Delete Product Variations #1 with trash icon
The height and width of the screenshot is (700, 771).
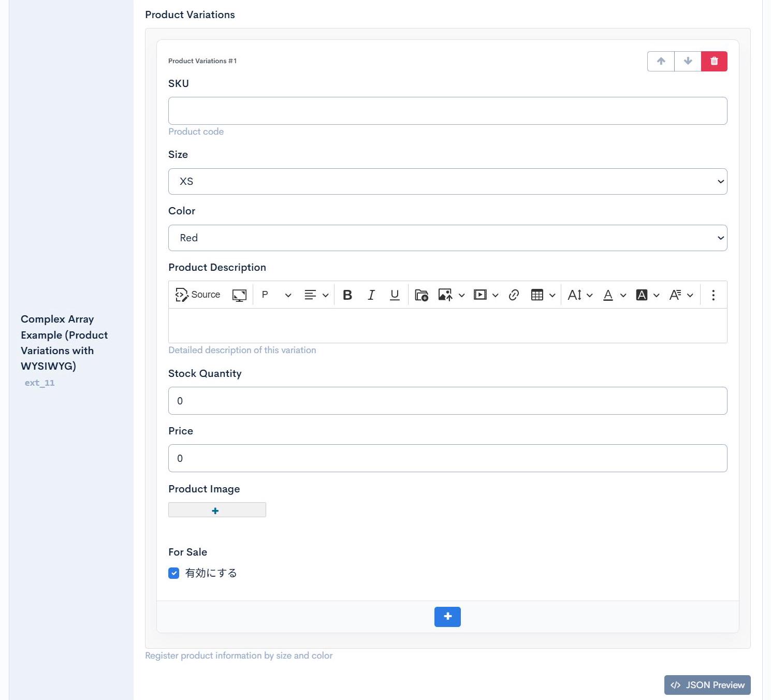click(x=714, y=61)
